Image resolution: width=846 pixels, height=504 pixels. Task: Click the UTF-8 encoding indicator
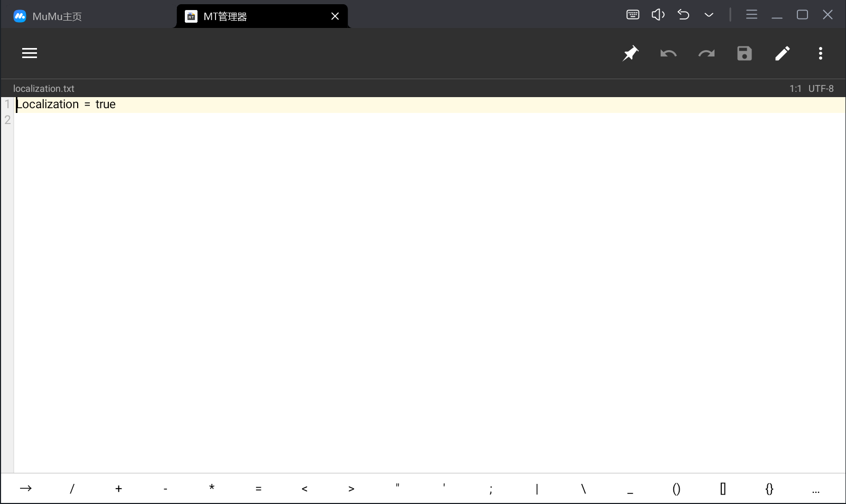[821, 89]
